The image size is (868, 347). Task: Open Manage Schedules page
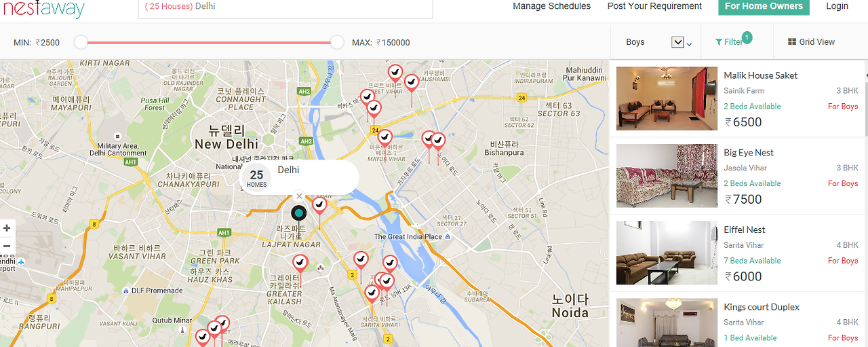[551, 6]
